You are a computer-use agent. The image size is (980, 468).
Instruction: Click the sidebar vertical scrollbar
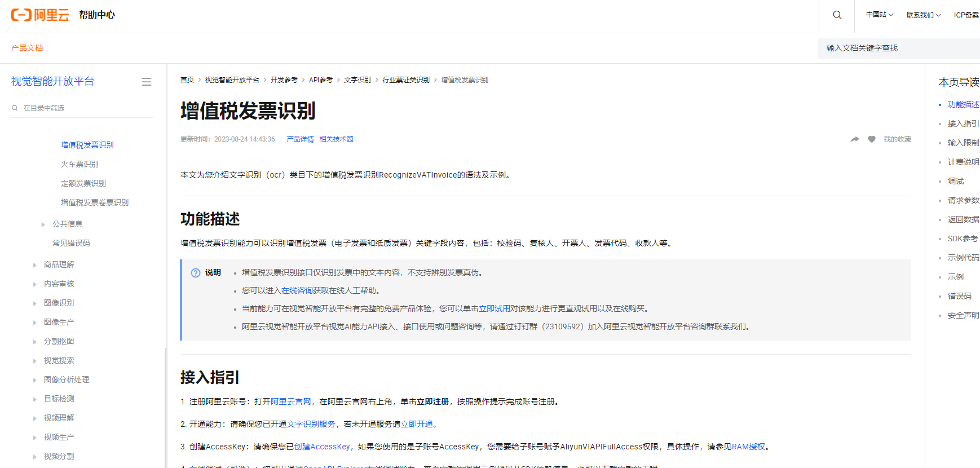165,408
